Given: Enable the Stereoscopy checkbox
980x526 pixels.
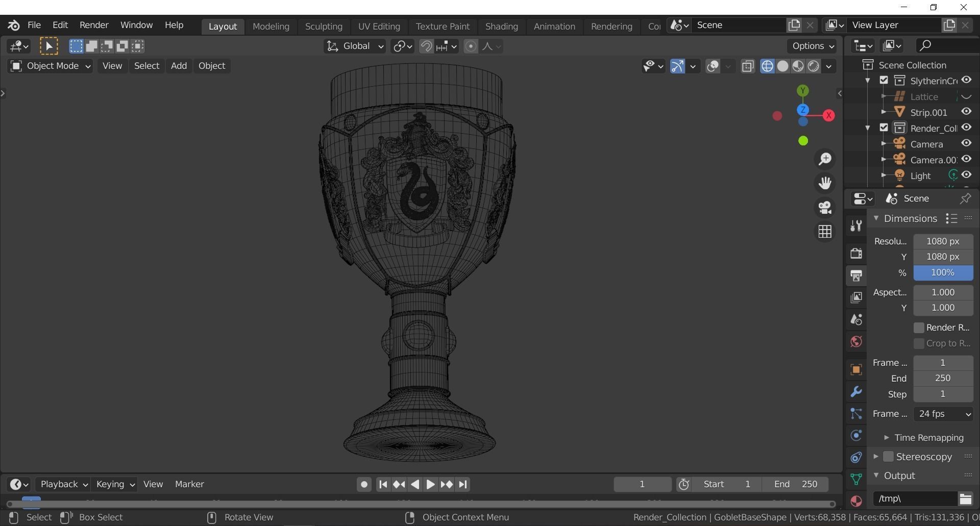Looking at the screenshot, I should [x=889, y=457].
